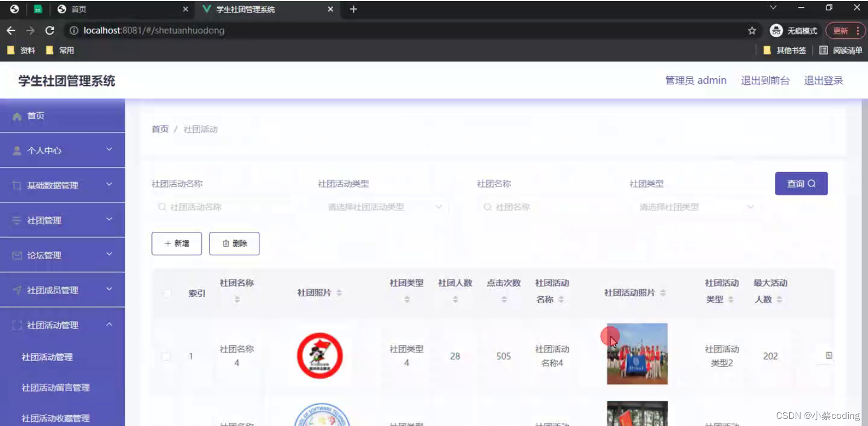Open the incognito profile icon

click(776, 31)
